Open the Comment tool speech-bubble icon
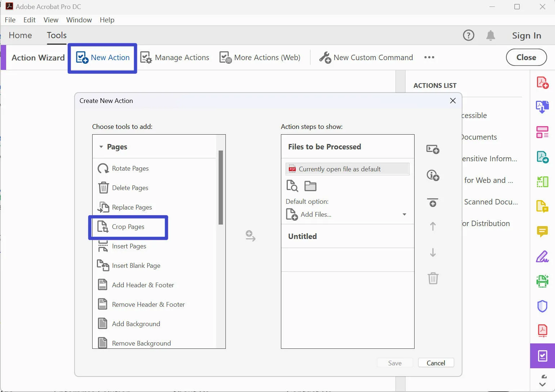This screenshot has height=392, width=555. point(542,232)
